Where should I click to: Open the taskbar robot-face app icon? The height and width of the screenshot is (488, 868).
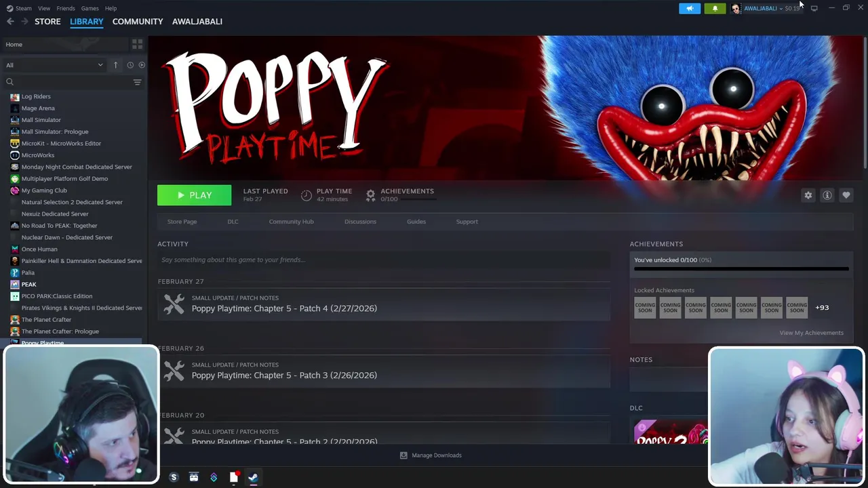click(194, 477)
